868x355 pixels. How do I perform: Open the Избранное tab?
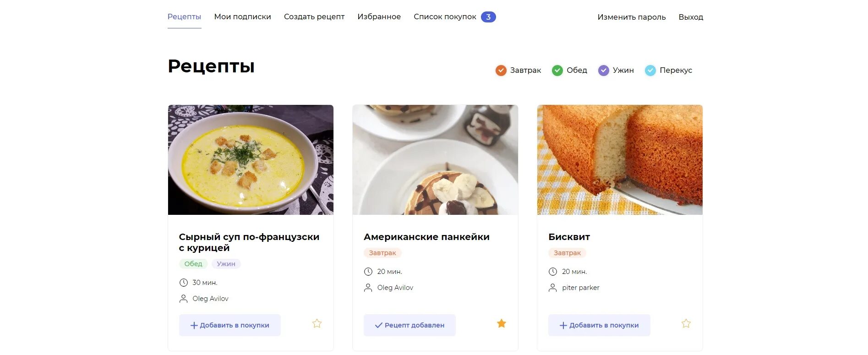pyautogui.click(x=379, y=17)
